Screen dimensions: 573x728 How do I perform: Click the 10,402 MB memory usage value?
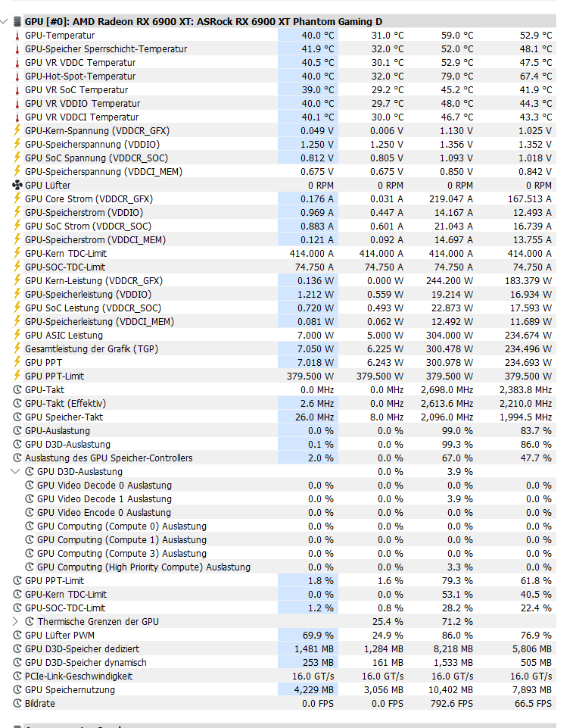pyautogui.click(x=450, y=689)
